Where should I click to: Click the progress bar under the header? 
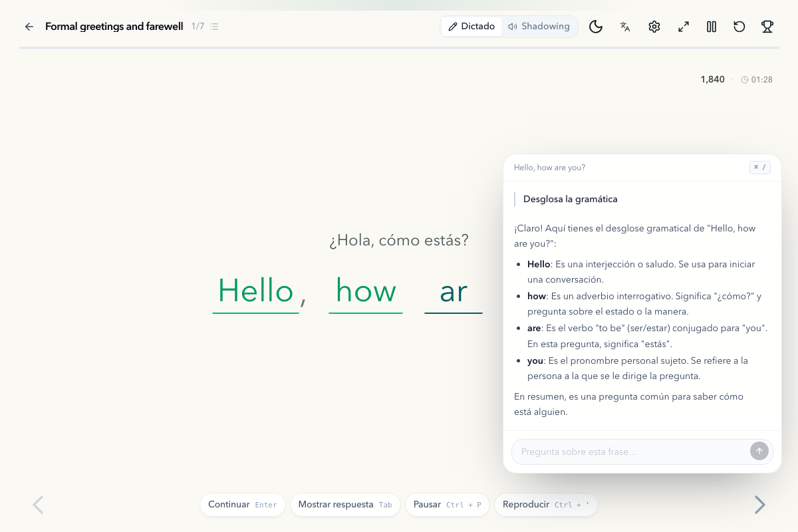[x=399, y=48]
